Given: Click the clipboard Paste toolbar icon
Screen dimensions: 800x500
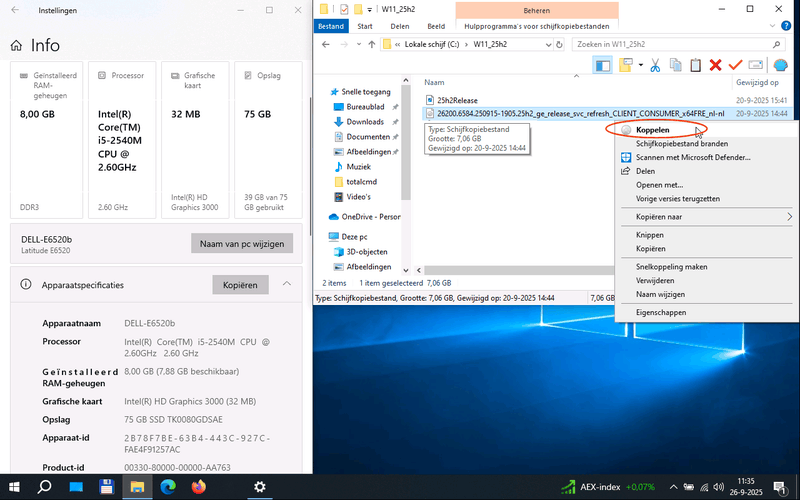Looking at the screenshot, I should tap(695, 65).
